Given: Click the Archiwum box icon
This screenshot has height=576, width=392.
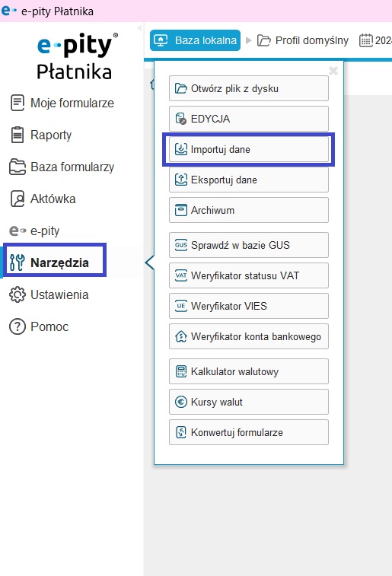Looking at the screenshot, I should click(x=180, y=210).
